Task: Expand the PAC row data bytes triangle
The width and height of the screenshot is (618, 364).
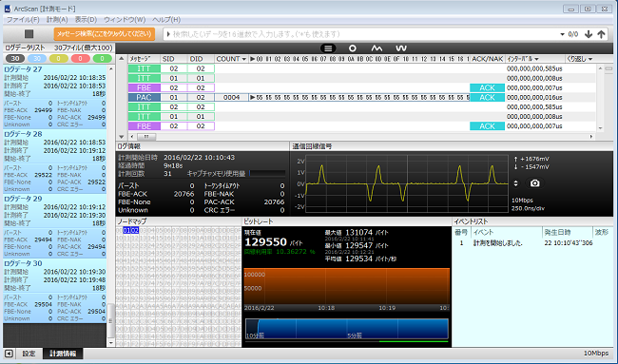Action: coord(252,97)
